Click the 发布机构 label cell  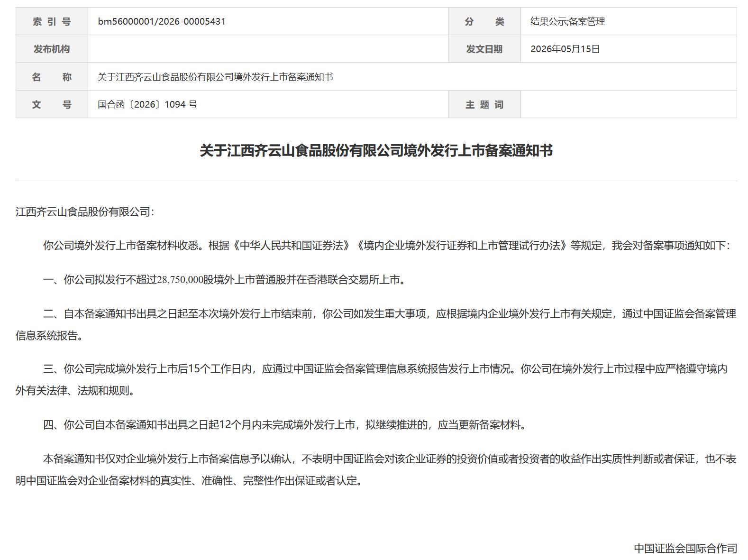(x=52, y=49)
